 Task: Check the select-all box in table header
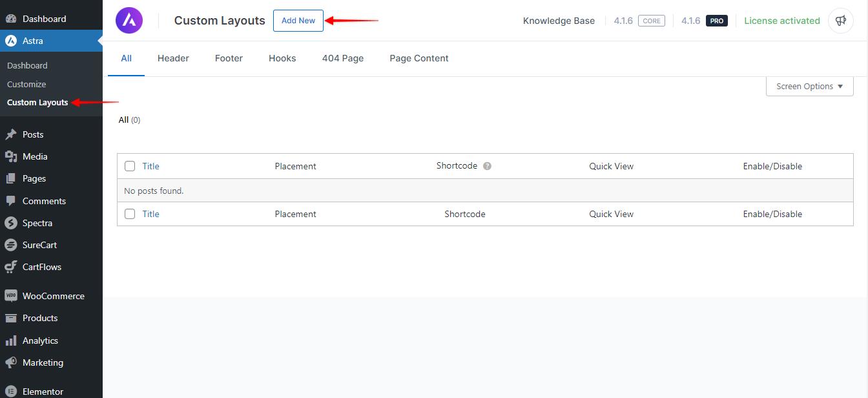pyautogui.click(x=130, y=166)
